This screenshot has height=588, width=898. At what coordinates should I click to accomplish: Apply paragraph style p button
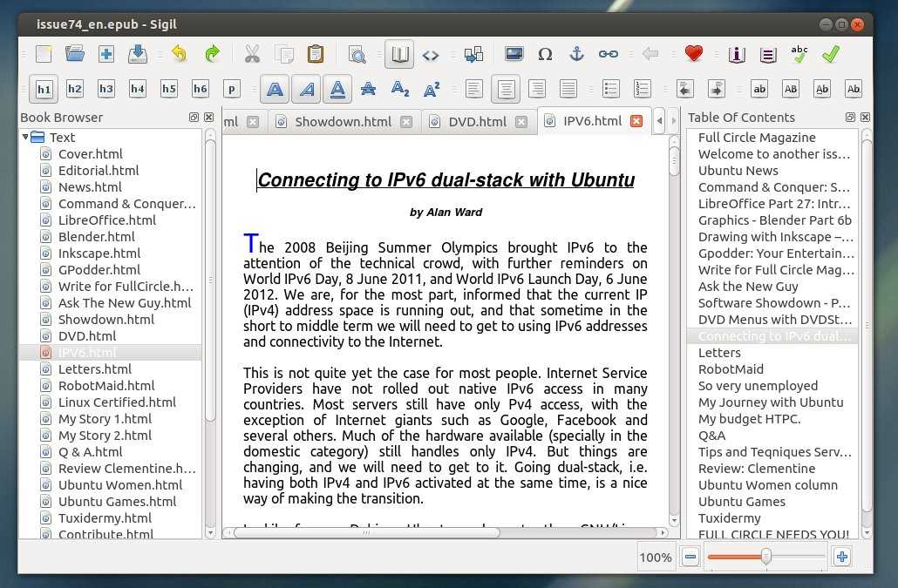[231, 89]
